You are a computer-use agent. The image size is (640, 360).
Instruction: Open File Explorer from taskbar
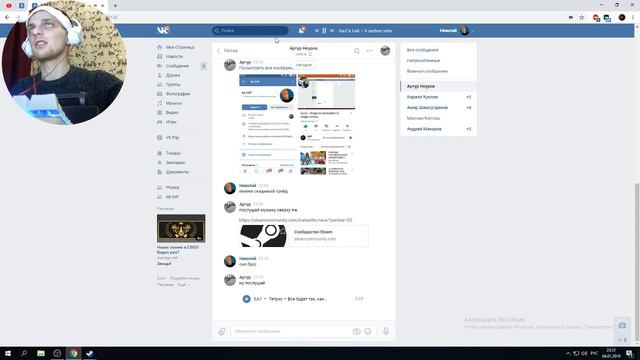[x=41, y=353]
